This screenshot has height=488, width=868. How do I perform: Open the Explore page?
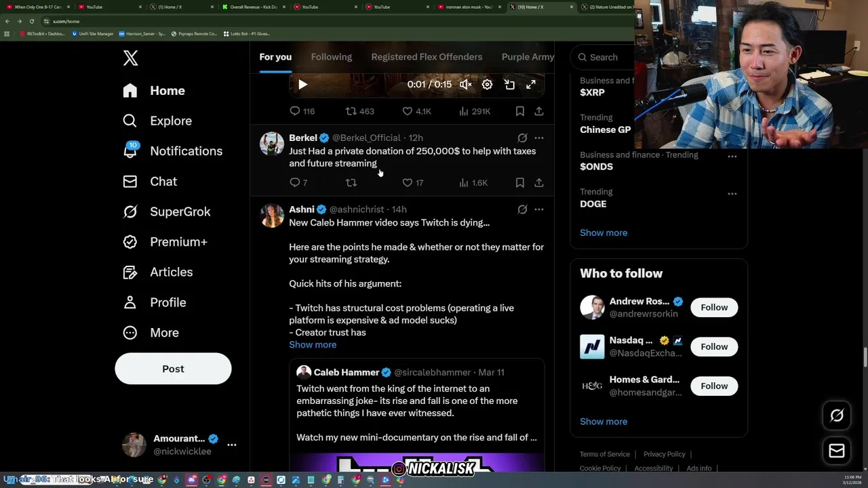[157, 121]
